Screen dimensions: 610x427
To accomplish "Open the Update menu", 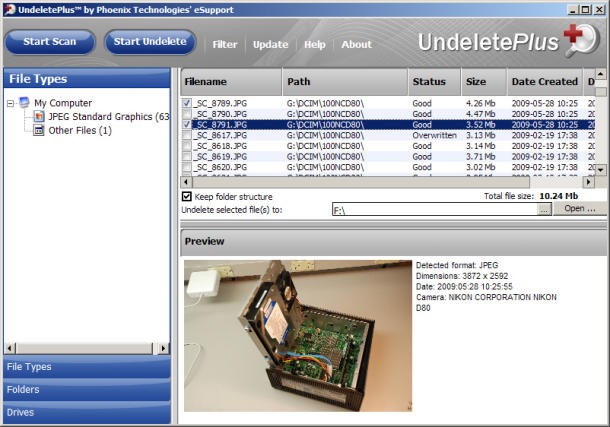I will pos(270,45).
